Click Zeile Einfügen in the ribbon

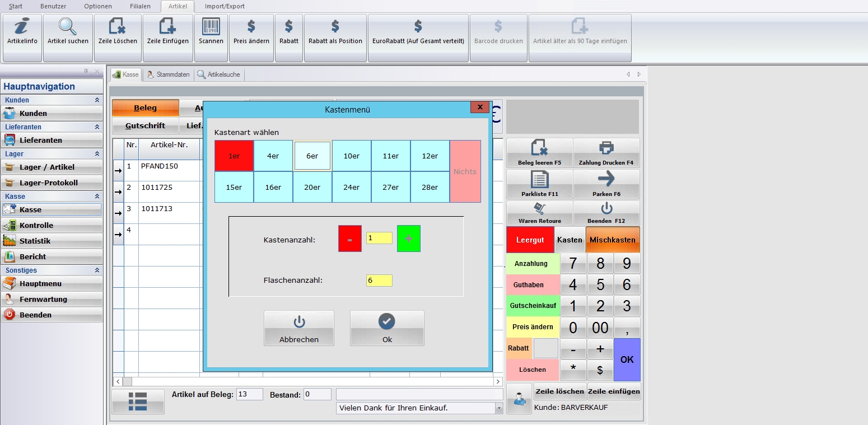click(x=168, y=38)
